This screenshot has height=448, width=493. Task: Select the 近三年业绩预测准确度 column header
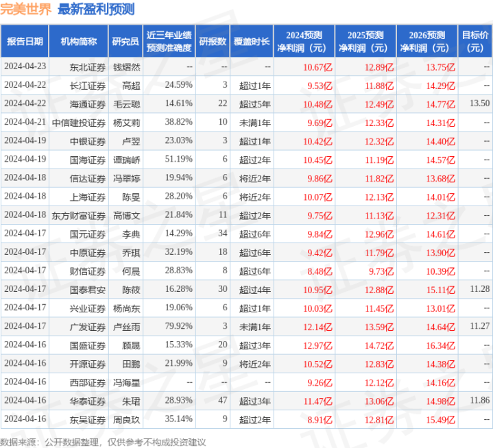[x=169, y=42]
